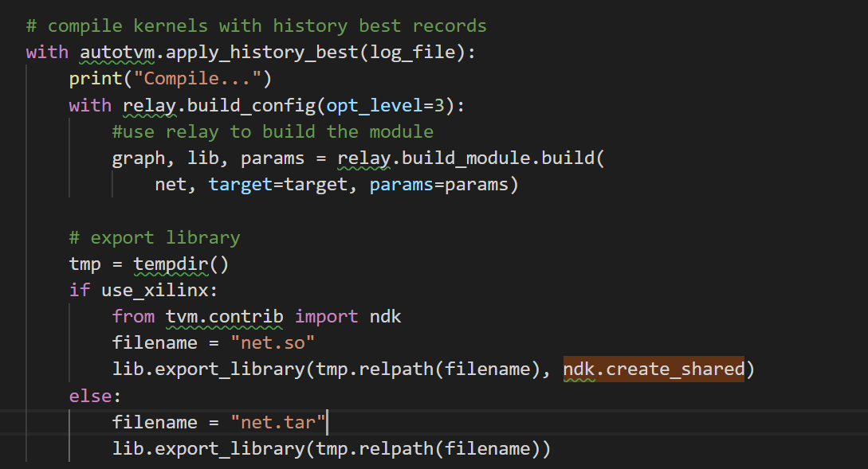The image size is (868, 469).
Task: Click the highlighted ndk.create_shared text
Action: coord(654,369)
